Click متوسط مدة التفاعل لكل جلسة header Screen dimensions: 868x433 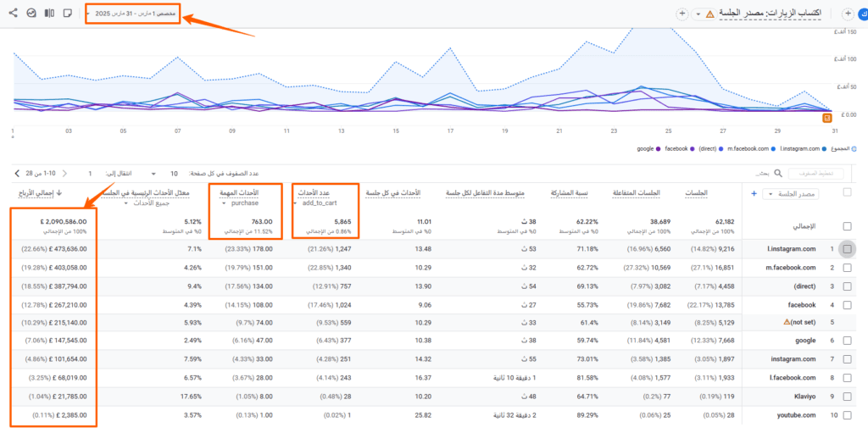[x=486, y=193]
